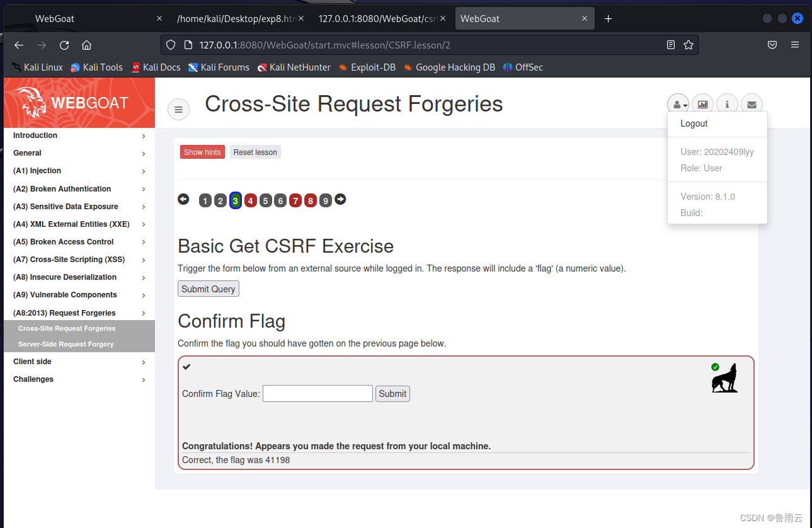Close the active WebGoat tab
This screenshot has width=812, height=528.
pos(585,19)
